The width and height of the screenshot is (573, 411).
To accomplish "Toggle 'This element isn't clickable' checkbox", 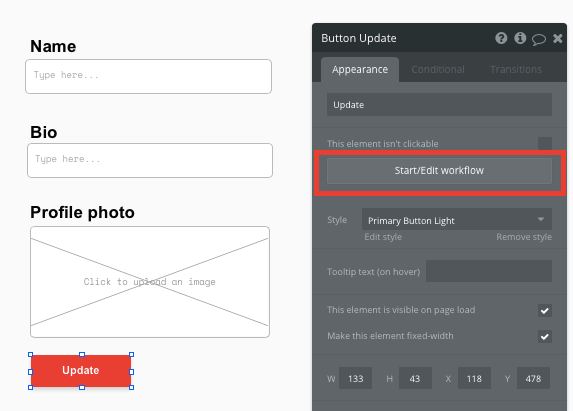I will point(544,144).
